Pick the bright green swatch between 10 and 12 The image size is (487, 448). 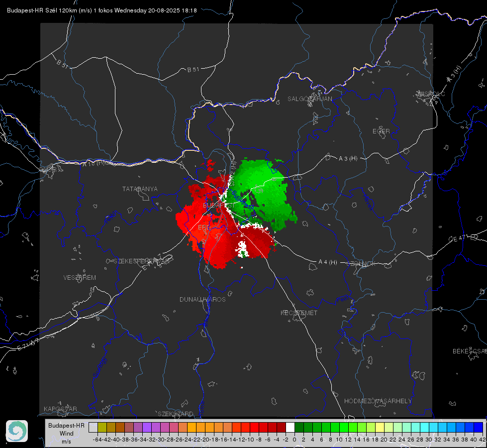pos(344,427)
